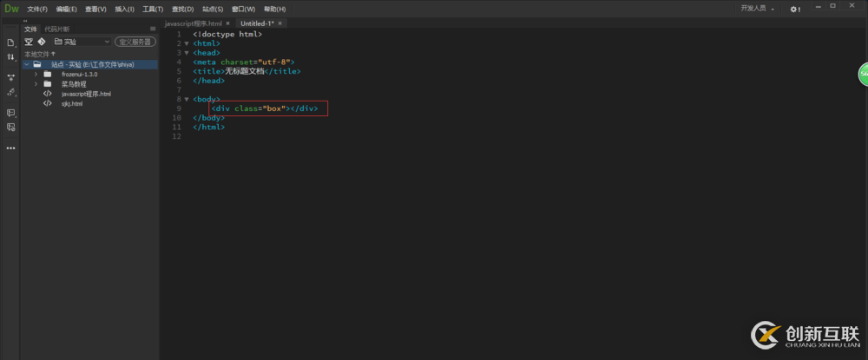
Task: Click the 定义服务器 button
Action: [x=135, y=41]
